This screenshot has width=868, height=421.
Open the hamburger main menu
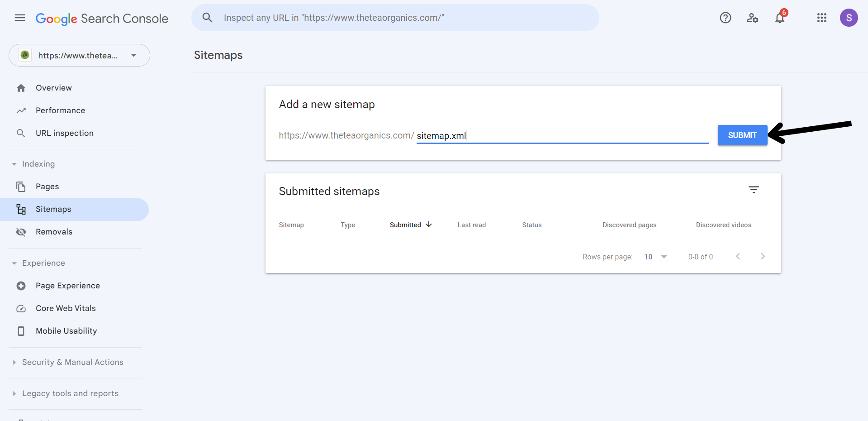(x=20, y=18)
